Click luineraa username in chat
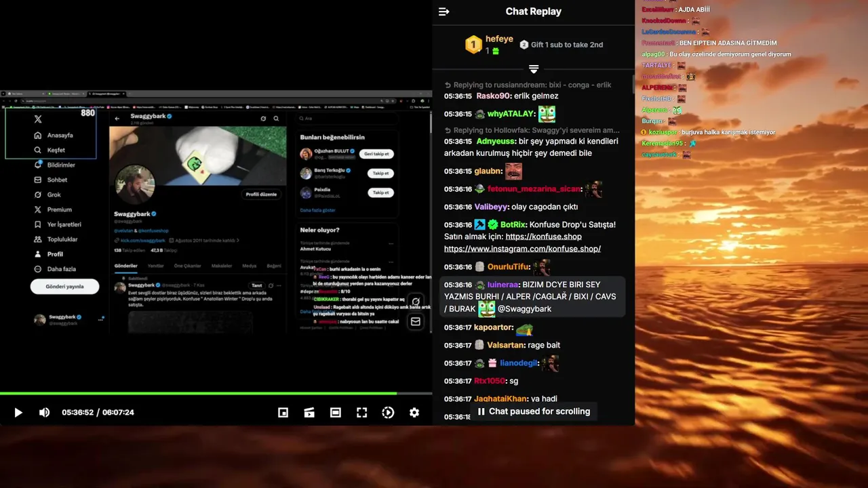The image size is (868, 488). coord(502,285)
